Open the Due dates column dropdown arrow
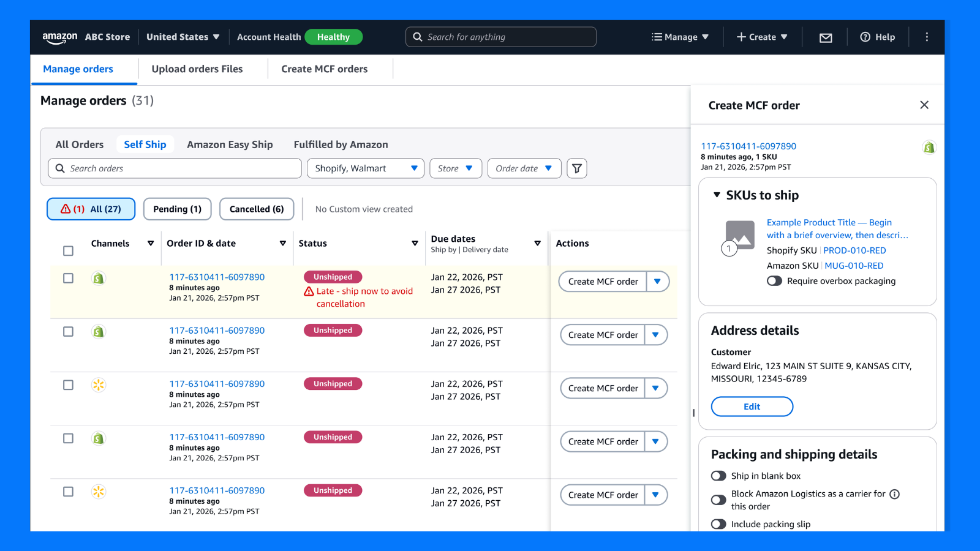Viewport: 980px width, 551px height. pos(537,244)
